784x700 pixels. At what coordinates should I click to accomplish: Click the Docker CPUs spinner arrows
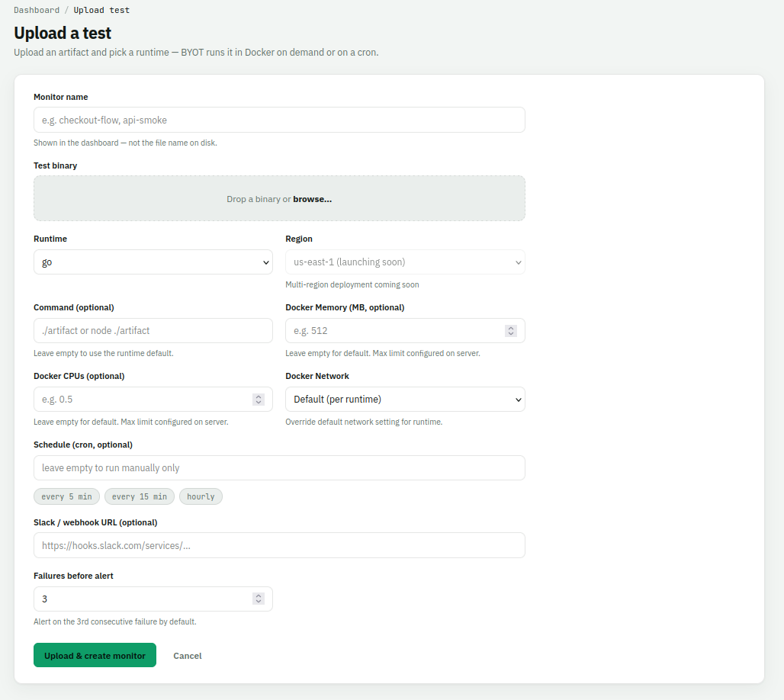[x=259, y=399]
